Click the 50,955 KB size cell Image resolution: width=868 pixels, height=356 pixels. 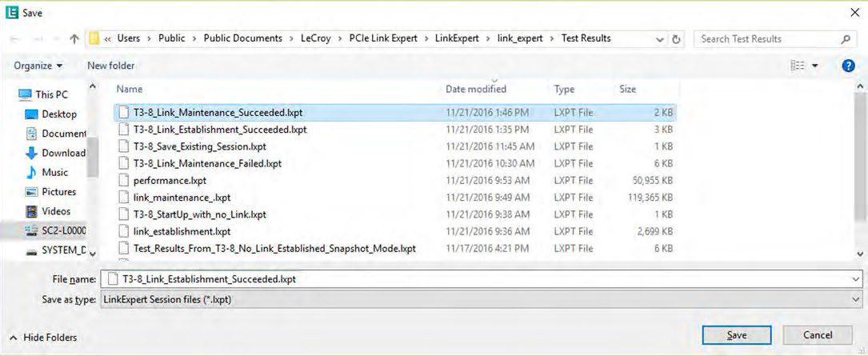pyautogui.click(x=653, y=181)
